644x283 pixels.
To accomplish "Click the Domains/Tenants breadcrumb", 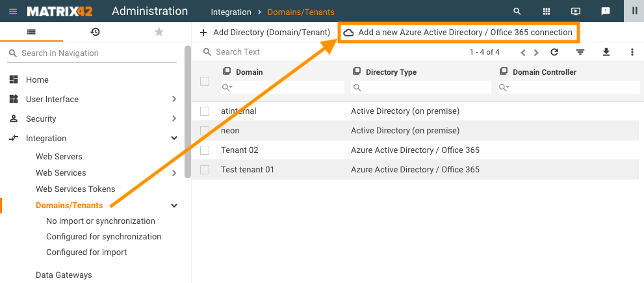I will tap(301, 12).
